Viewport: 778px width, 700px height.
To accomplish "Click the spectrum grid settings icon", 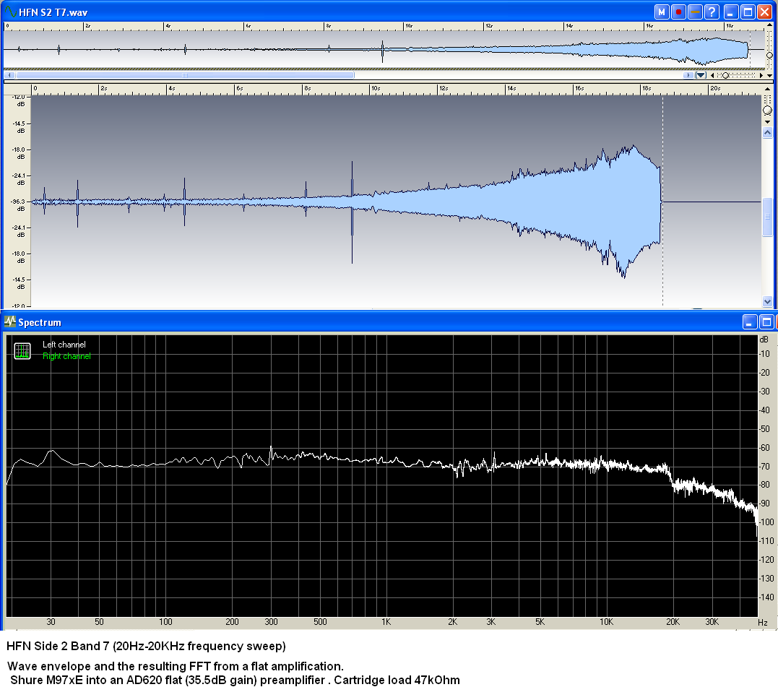I will click(22, 351).
